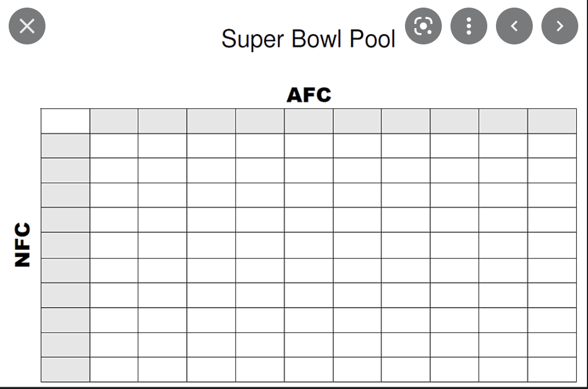Search this image with Lens icon
588x389 pixels.
tap(423, 26)
